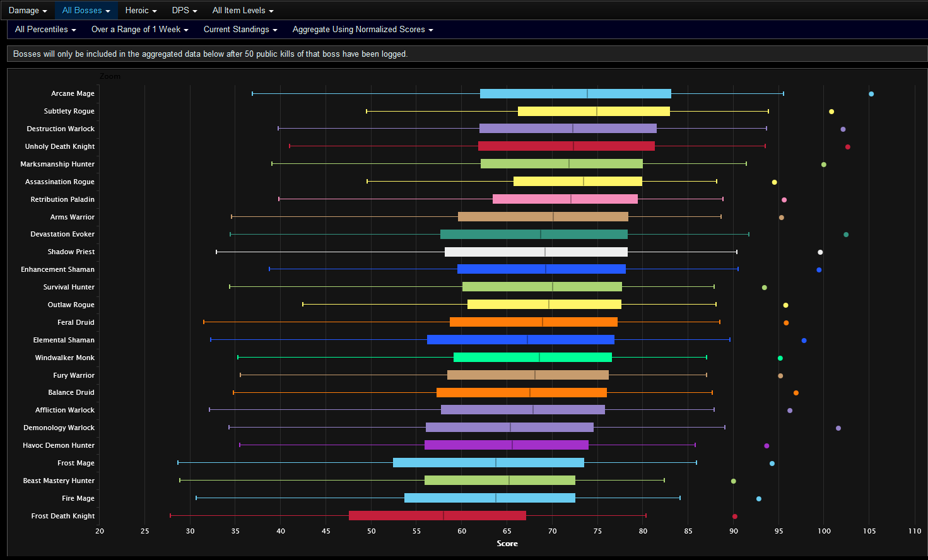
Task: Open Aggregate Using Normalized Scores dropdown
Action: 363,30
